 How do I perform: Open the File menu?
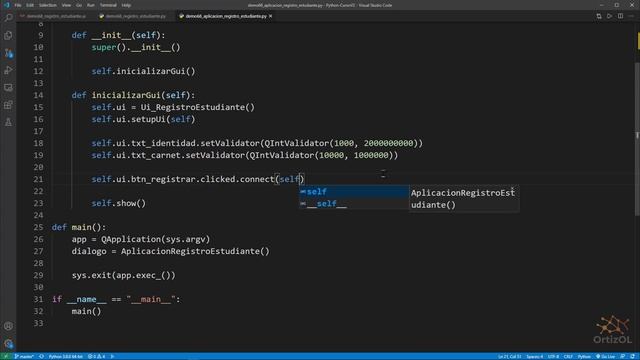(x=18, y=5)
